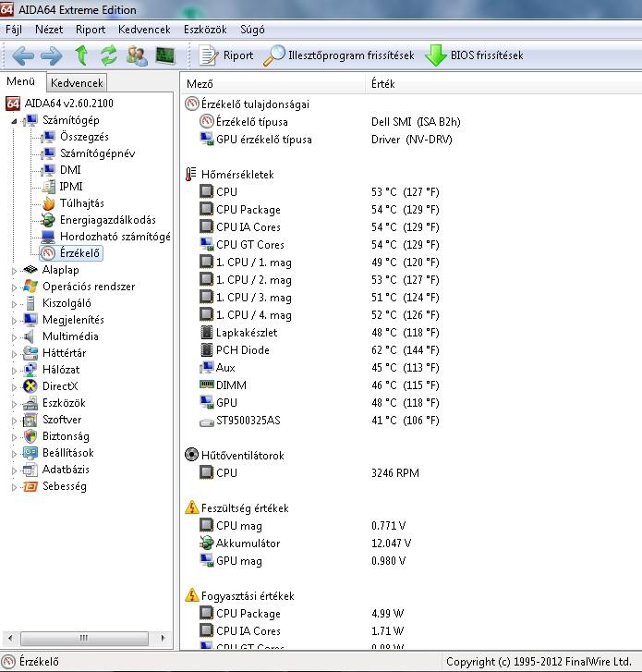
Task: Click the Back navigation arrow
Action: (x=23, y=55)
